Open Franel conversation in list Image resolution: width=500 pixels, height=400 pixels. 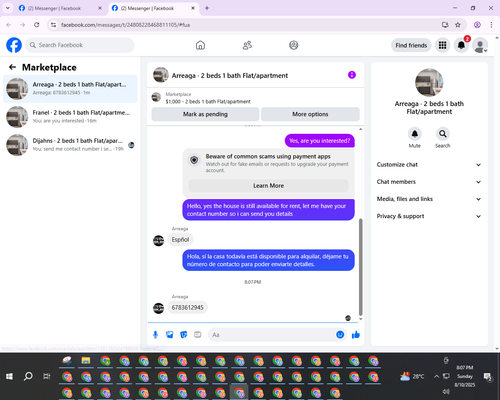click(x=70, y=117)
